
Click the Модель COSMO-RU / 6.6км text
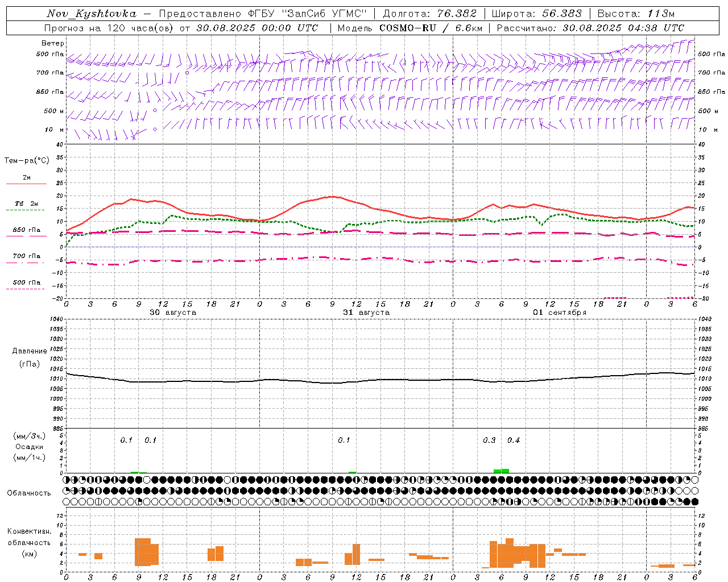pos(410,28)
